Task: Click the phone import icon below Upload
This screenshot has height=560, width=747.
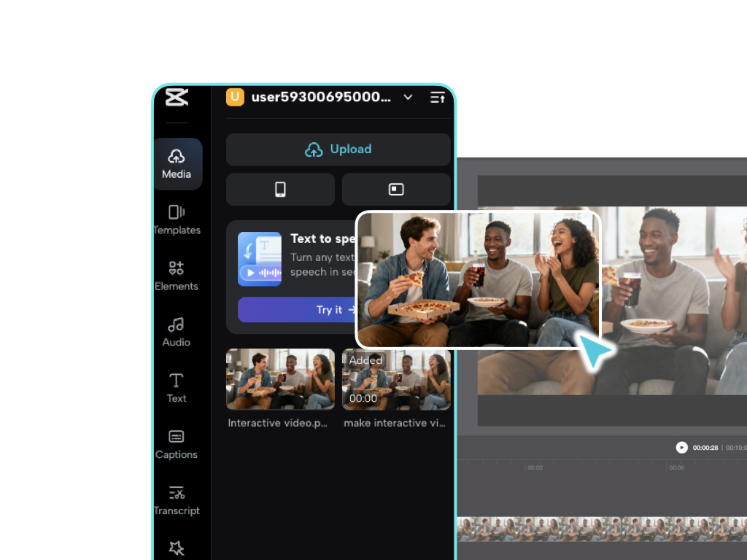Action: coord(280,189)
